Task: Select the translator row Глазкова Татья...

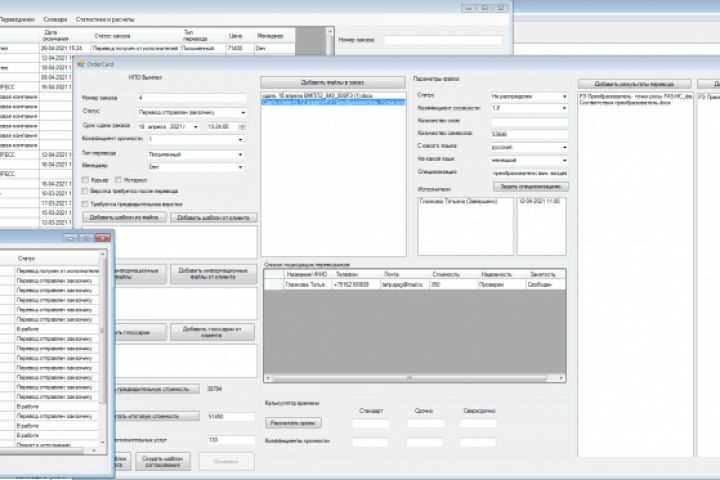Action: point(415,285)
